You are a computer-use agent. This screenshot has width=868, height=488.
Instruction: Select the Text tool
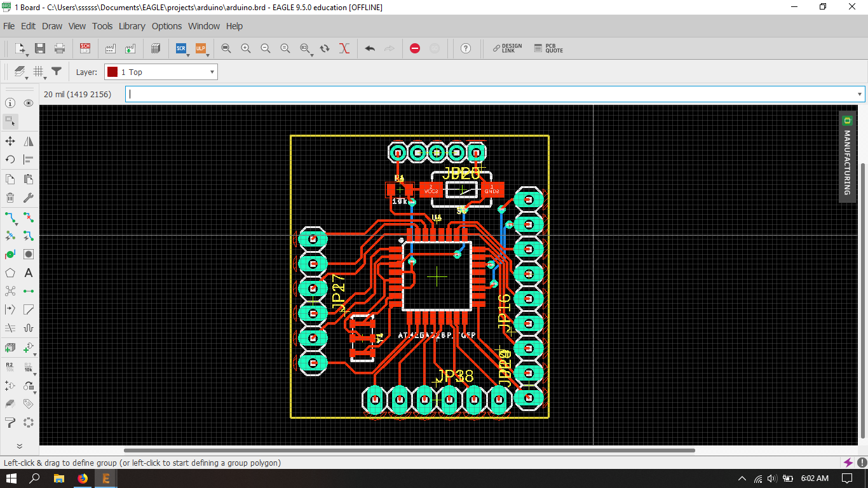tap(29, 273)
